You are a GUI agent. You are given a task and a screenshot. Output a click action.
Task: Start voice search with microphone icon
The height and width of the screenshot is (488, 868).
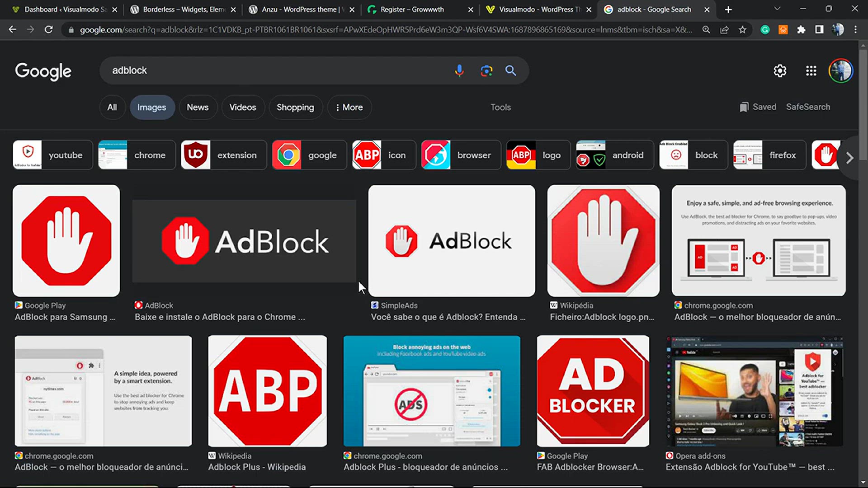click(x=459, y=70)
